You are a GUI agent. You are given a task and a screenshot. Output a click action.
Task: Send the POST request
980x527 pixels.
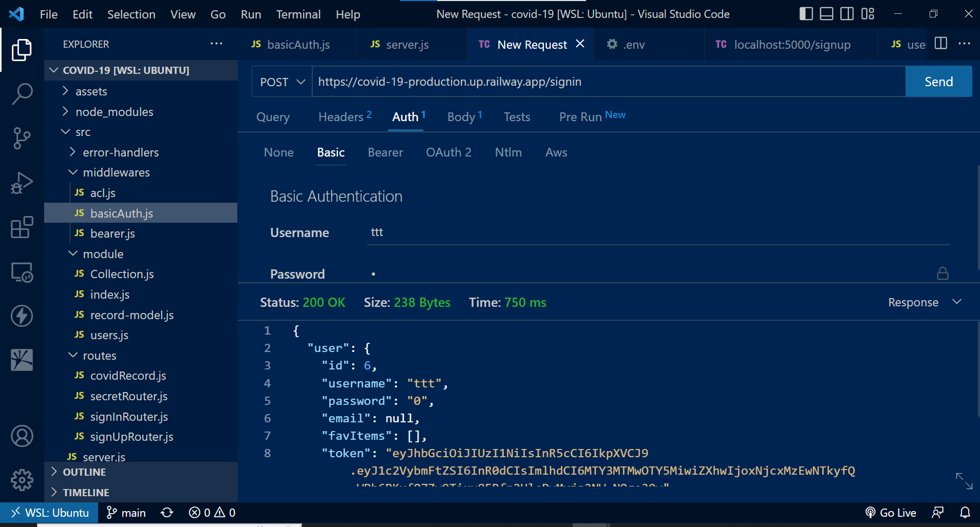tap(938, 82)
